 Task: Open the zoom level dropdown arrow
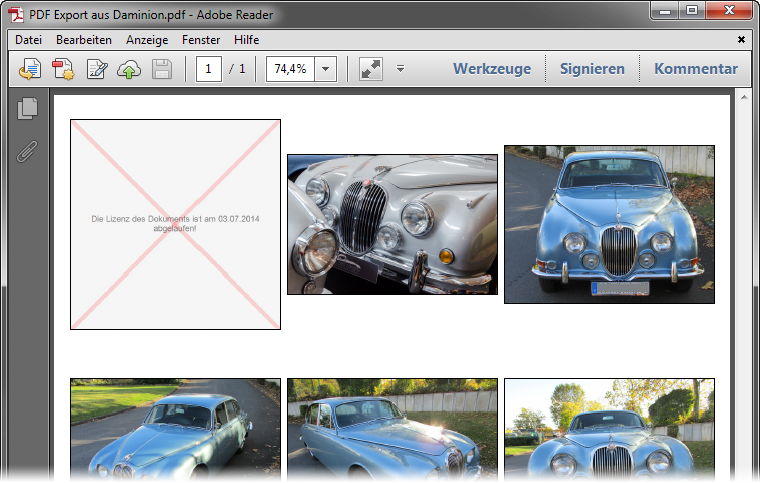tap(326, 69)
